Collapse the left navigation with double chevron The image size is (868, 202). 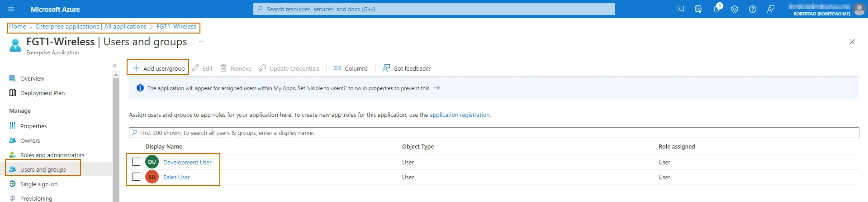pyautogui.click(x=114, y=66)
